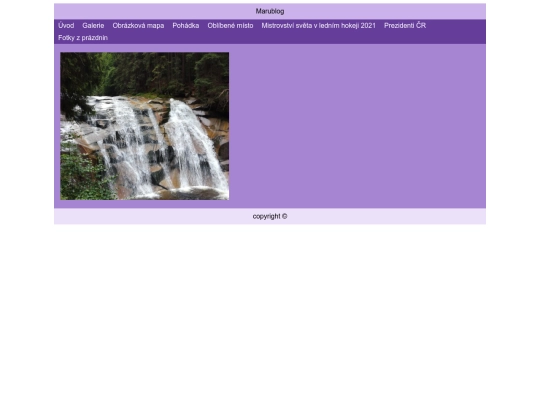
Task: Open Obrázková mapa in the navigation
Action: pyautogui.click(x=138, y=25)
